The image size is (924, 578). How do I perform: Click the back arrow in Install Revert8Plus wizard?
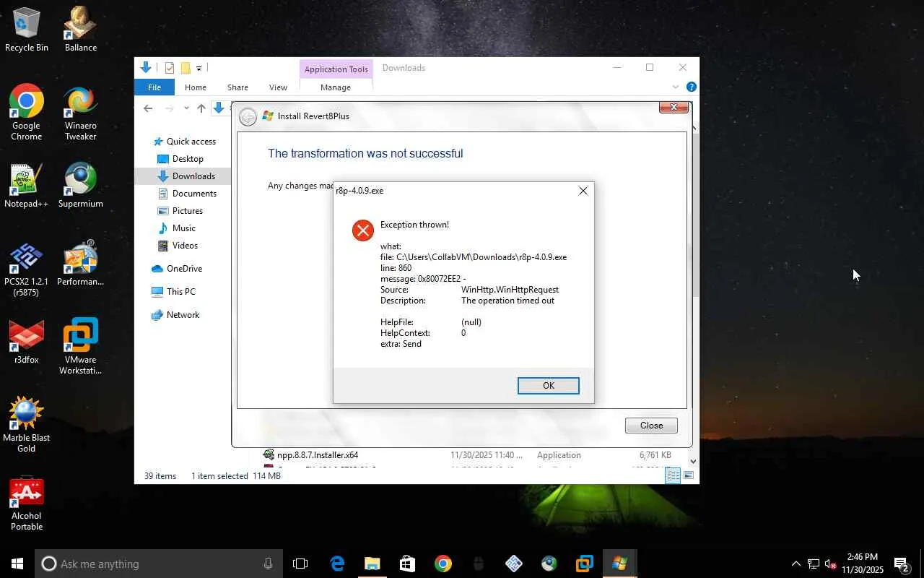pyautogui.click(x=248, y=117)
